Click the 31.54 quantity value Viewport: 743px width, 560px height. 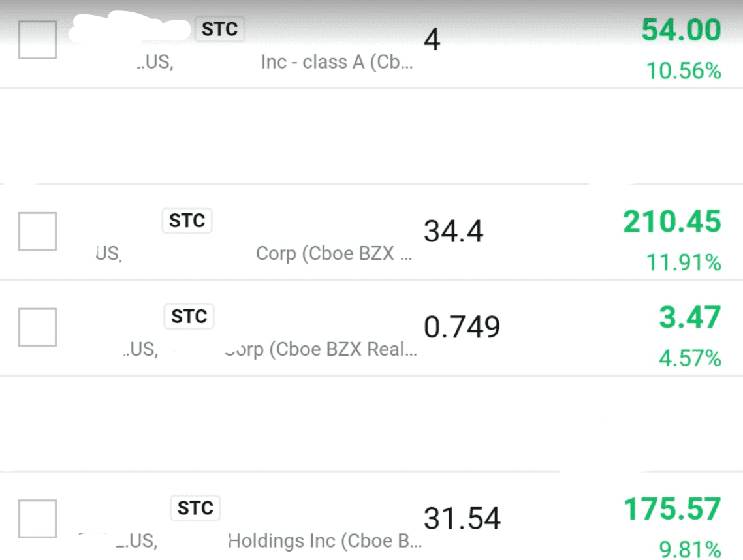point(462,518)
